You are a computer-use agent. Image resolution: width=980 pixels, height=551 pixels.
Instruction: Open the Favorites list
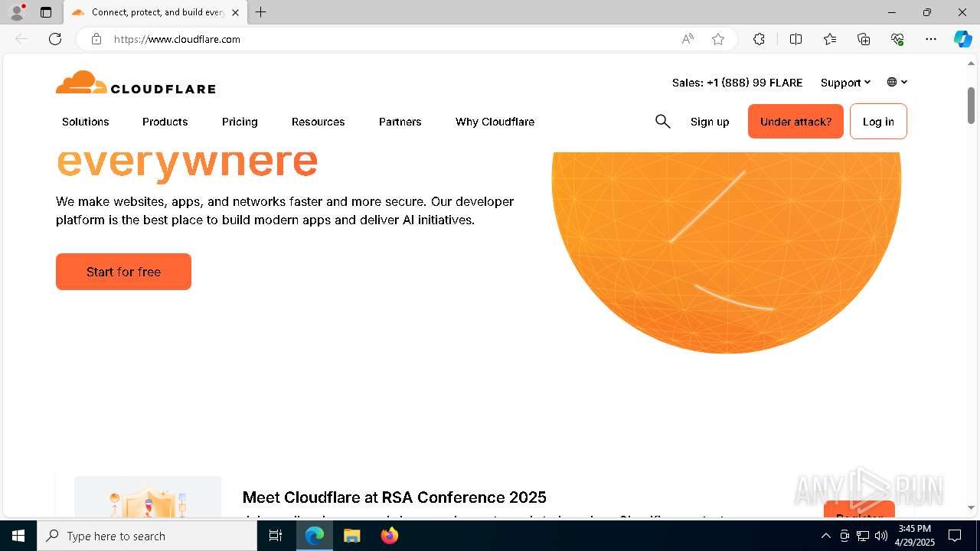(830, 39)
